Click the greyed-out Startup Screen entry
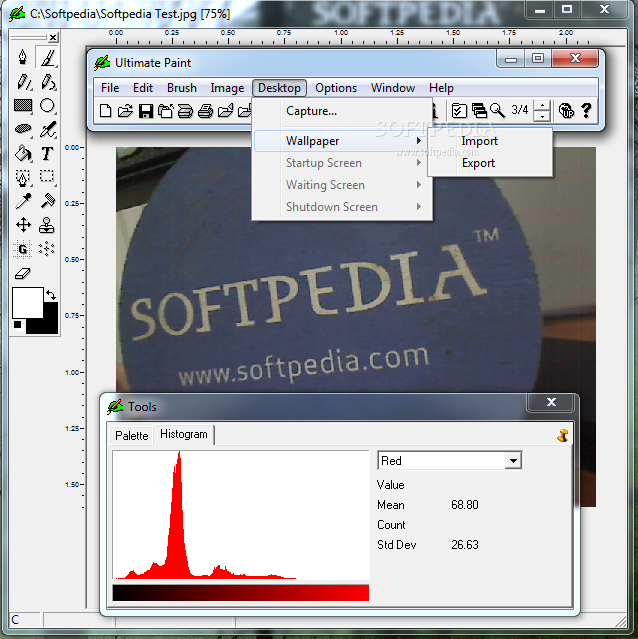The height and width of the screenshot is (639, 638). 342,163
